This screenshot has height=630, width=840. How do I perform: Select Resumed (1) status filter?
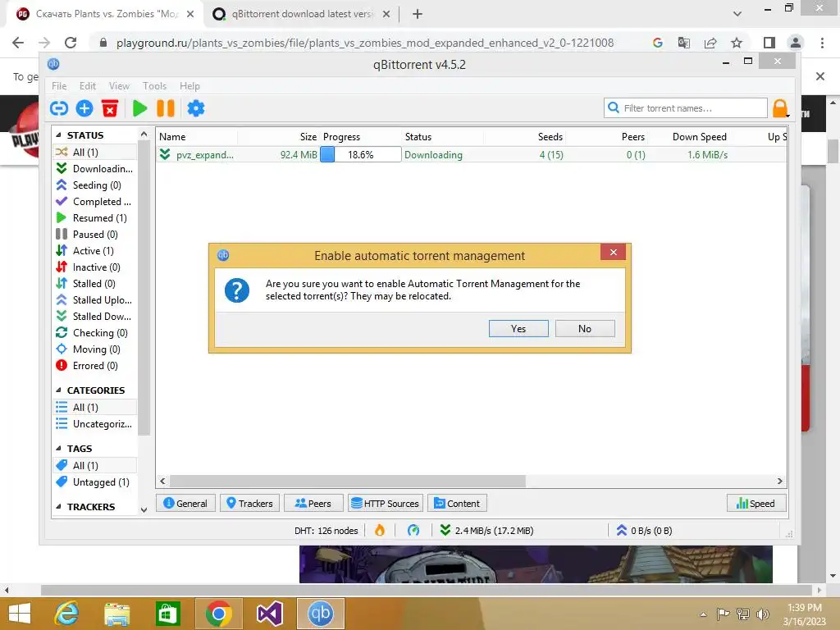[x=94, y=218]
